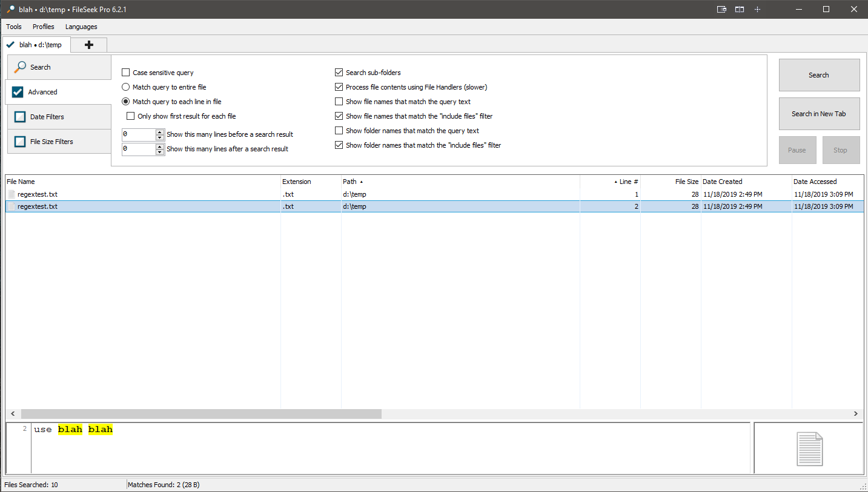Click the crosshair icon in the title bar
This screenshot has height=492, width=868.
pyautogui.click(x=757, y=9)
